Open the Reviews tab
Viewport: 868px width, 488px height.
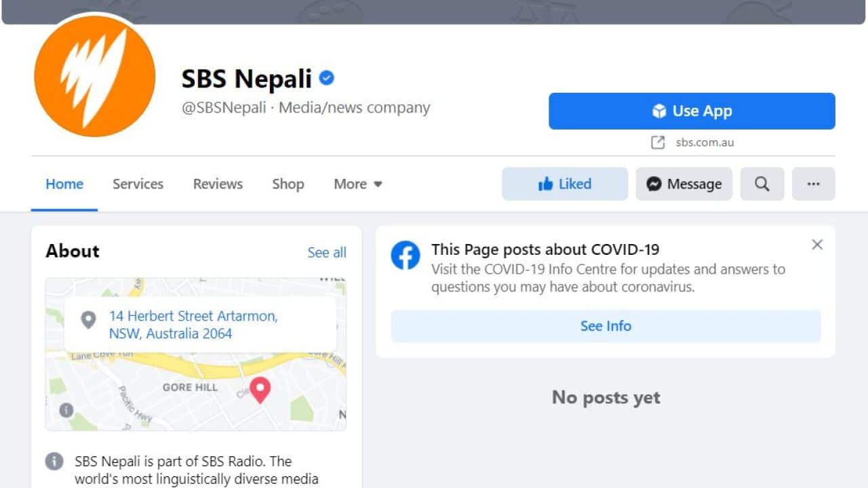coord(218,184)
